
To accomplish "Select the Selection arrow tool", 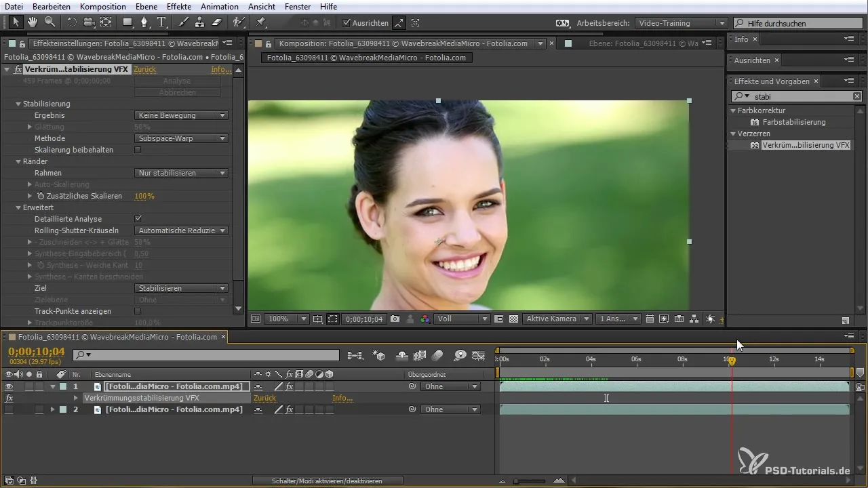I will click(x=16, y=22).
